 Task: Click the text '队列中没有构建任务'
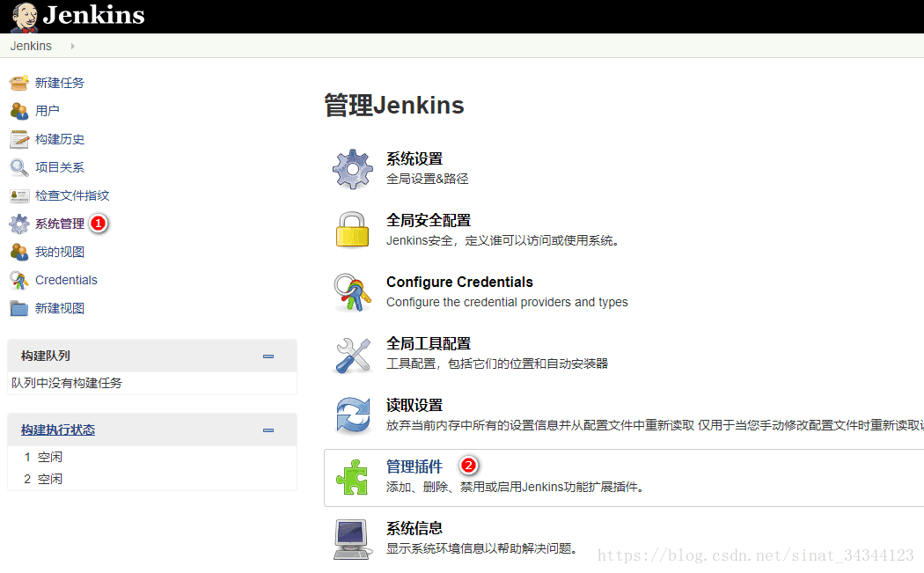[67, 383]
